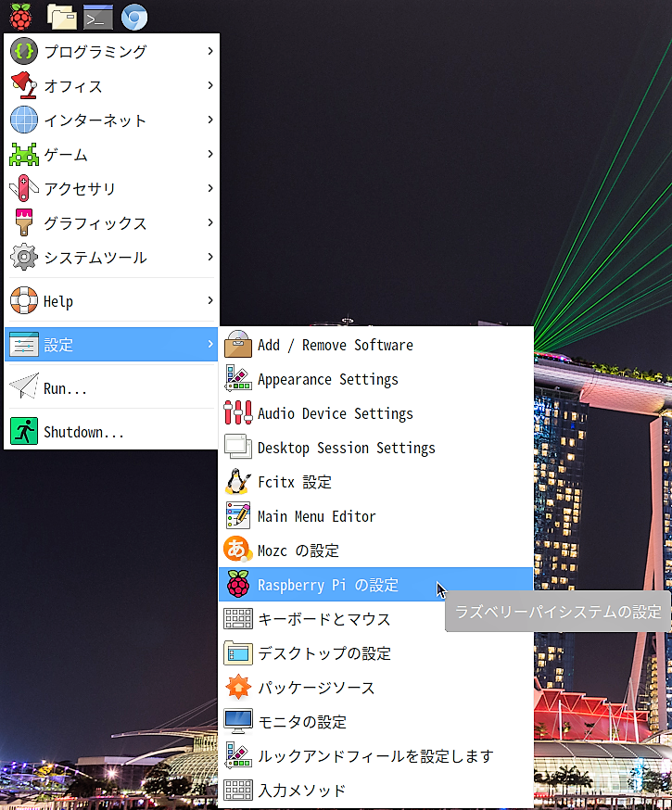Select the オフィス menu label
Image resolution: width=672 pixels, height=810 pixels.
[x=73, y=86]
